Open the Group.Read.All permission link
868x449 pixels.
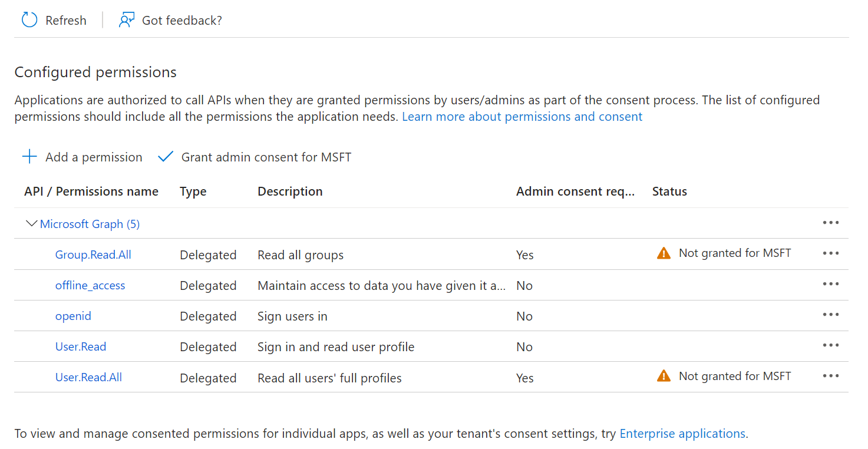point(93,255)
